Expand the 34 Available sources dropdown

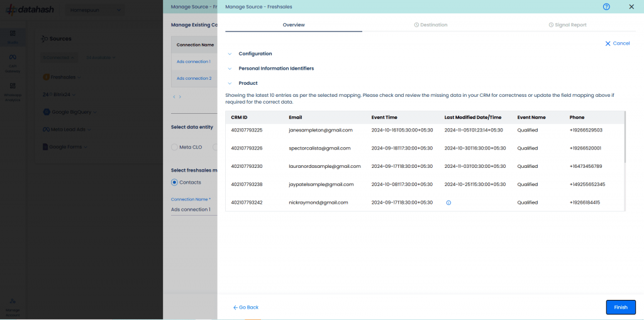pos(101,57)
